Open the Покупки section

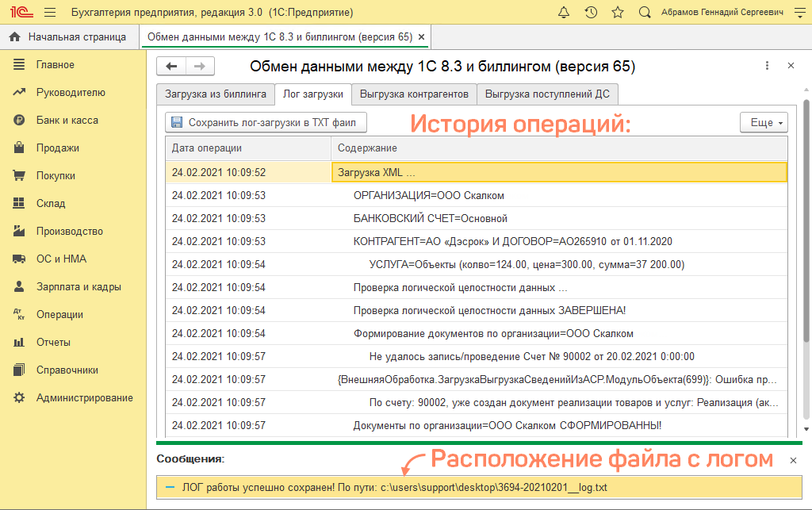point(56,175)
